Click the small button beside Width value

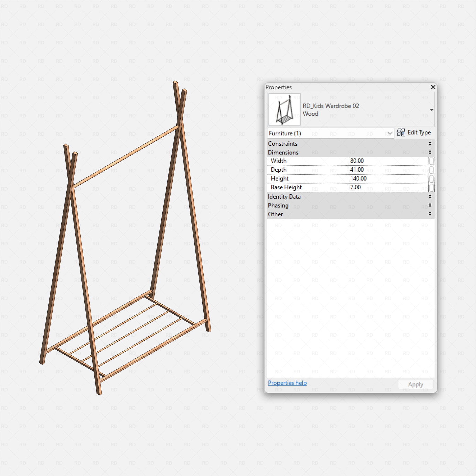click(431, 161)
